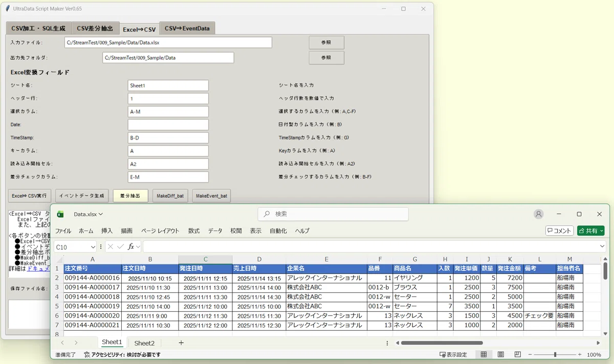The height and width of the screenshot is (364, 614).
Task: Click the Excel 検索 search box
Action: point(333,214)
